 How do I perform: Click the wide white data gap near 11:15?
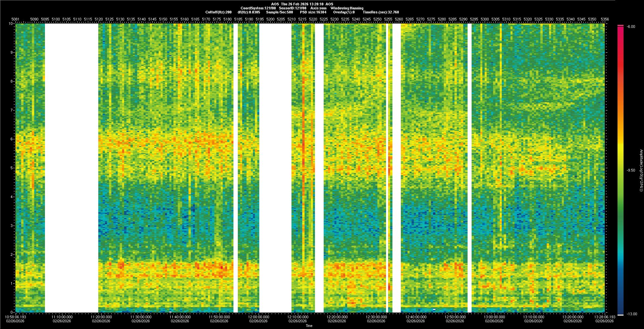pos(71,168)
